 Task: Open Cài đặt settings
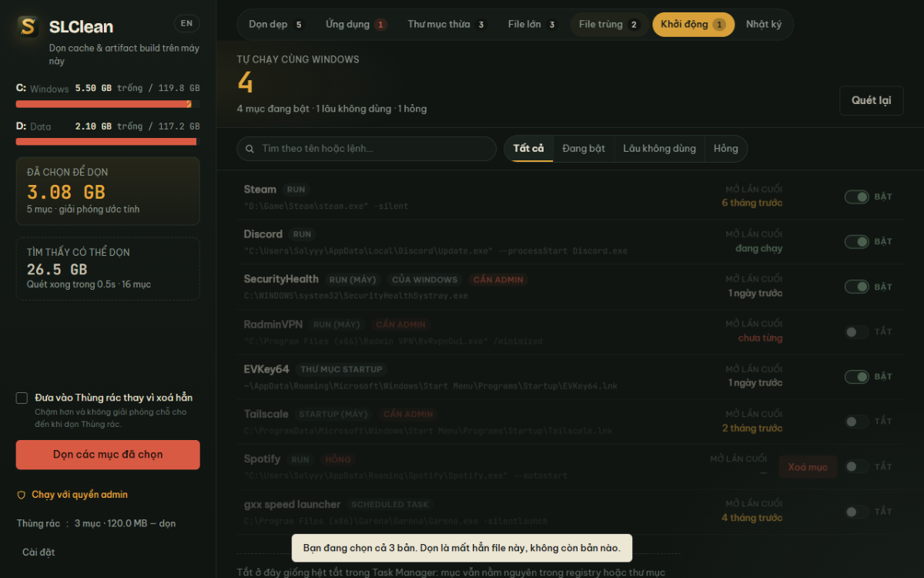[38, 553]
